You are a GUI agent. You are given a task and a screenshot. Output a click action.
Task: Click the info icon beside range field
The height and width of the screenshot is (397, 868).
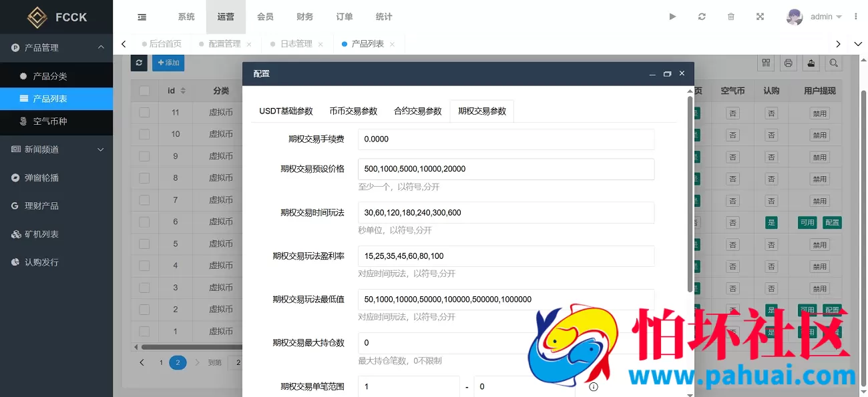pyautogui.click(x=594, y=386)
